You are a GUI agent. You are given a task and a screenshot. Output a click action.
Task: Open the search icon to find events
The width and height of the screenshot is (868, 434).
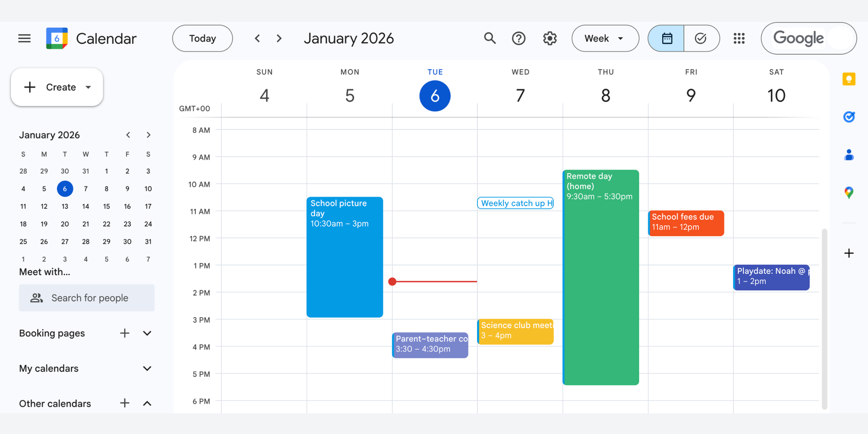(490, 38)
